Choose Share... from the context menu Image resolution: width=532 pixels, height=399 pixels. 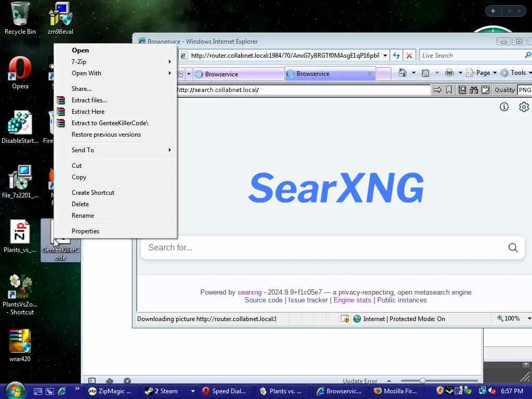click(x=115, y=88)
